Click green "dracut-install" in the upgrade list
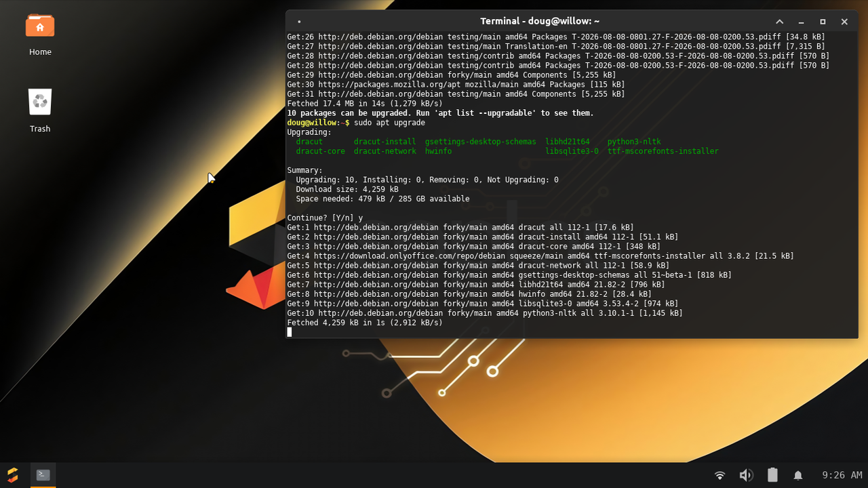Image resolution: width=868 pixels, height=488 pixels. [x=385, y=142]
